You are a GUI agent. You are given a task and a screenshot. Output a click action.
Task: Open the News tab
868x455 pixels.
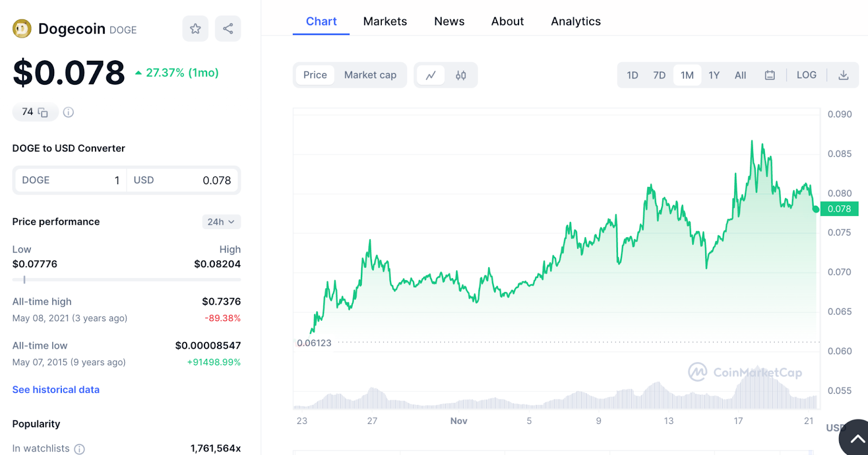click(449, 22)
